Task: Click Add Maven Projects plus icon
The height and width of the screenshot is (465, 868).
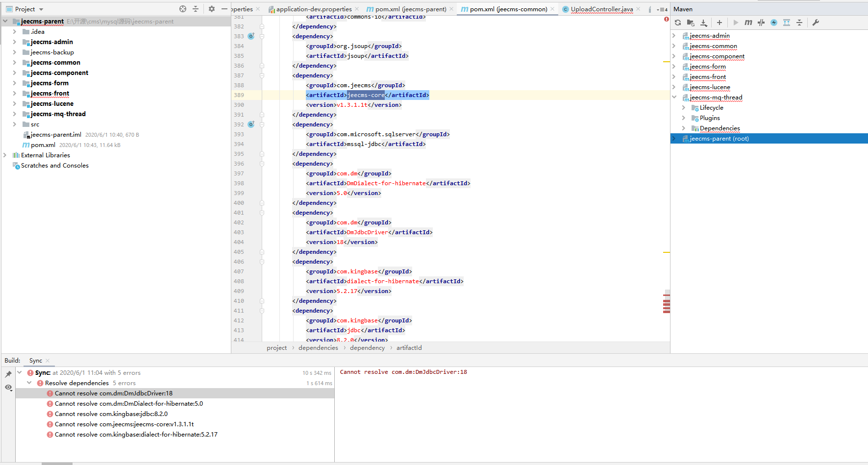Action: click(719, 23)
